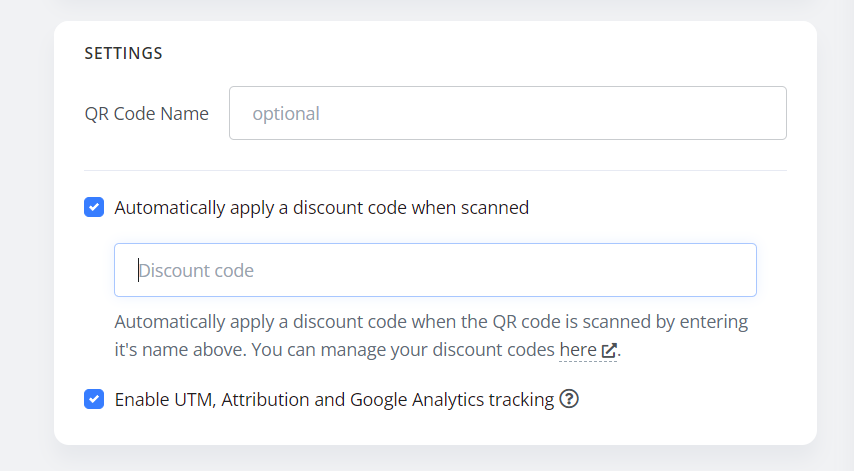Click the horizontal divider below QR Code Name
Image resolution: width=854 pixels, height=471 pixels.
[435, 170]
